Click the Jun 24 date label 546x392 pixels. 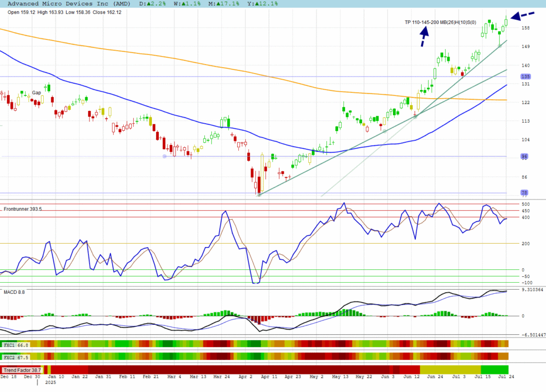pyautogui.click(x=435, y=377)
